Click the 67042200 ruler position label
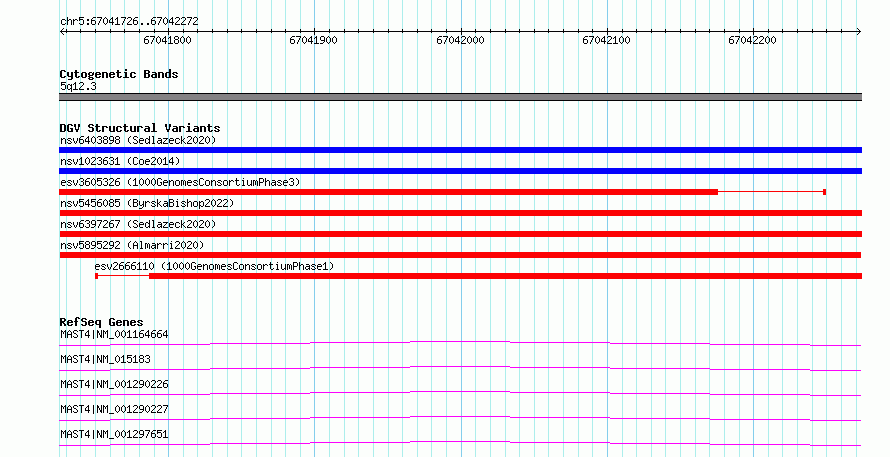The image size is (890, 457). (752, 40)
